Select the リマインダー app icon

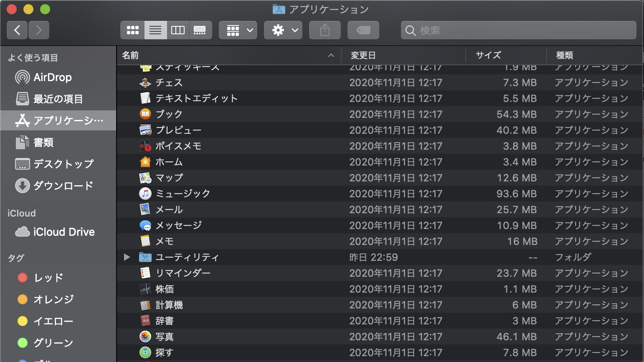click(x=145, y=273)
